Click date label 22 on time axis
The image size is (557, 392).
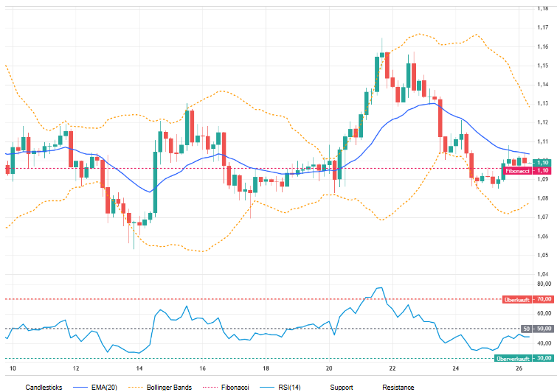click(x=392, y=368)
